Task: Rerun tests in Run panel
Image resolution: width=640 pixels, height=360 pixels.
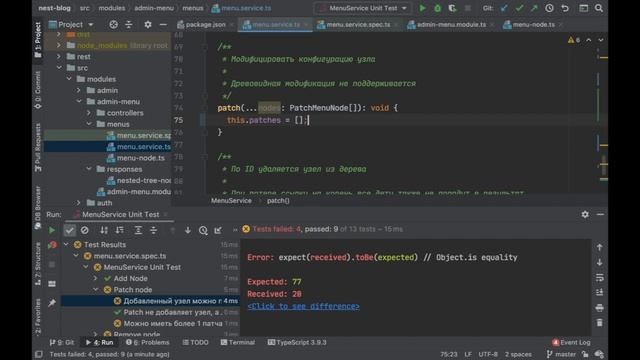Action: [52, 230]
